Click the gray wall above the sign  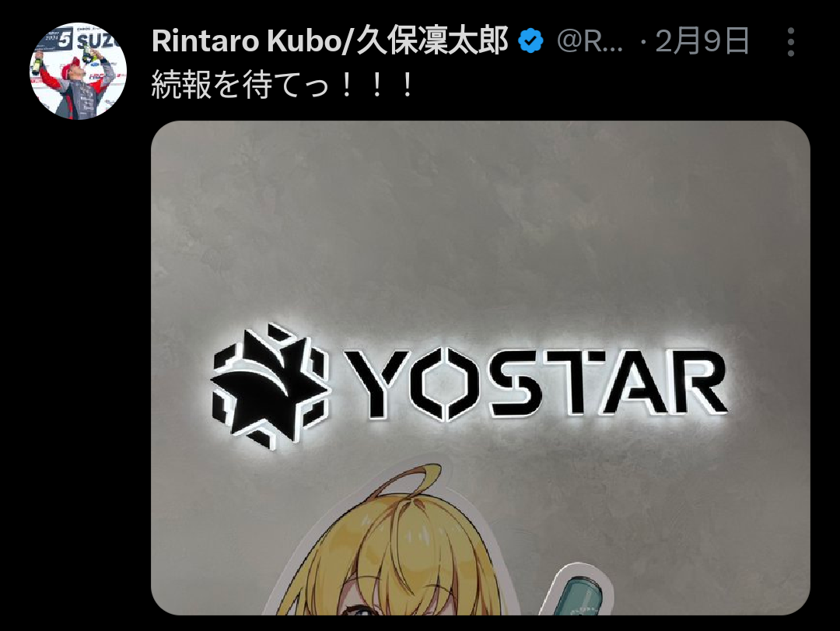480,225
